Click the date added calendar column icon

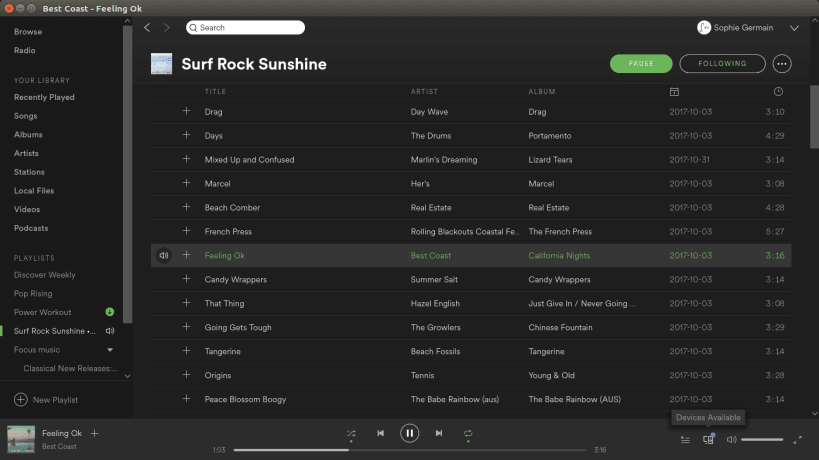point(674,92)
